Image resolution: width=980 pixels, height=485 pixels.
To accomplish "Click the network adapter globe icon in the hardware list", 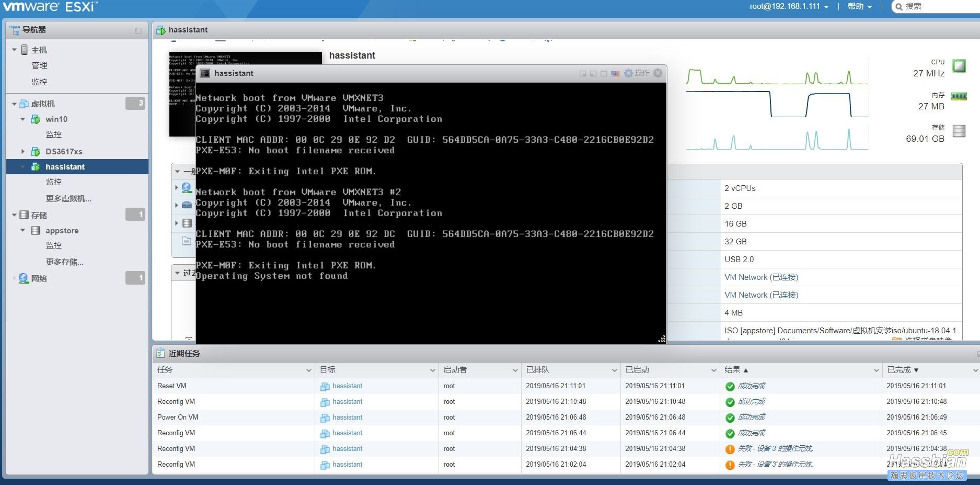I will pos(187,188).
